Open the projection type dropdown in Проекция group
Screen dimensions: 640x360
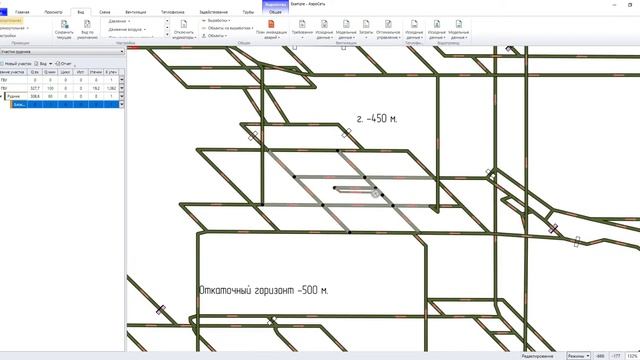click(15, 28)
